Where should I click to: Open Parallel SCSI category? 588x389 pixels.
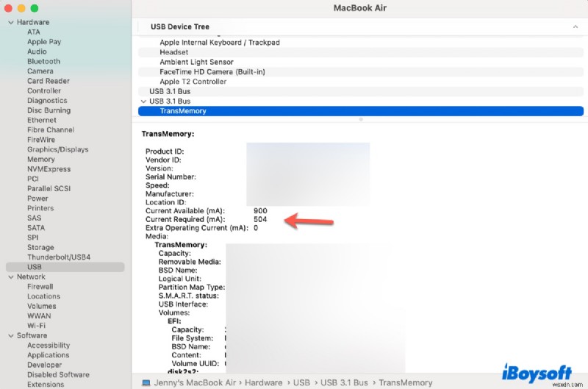49,189
